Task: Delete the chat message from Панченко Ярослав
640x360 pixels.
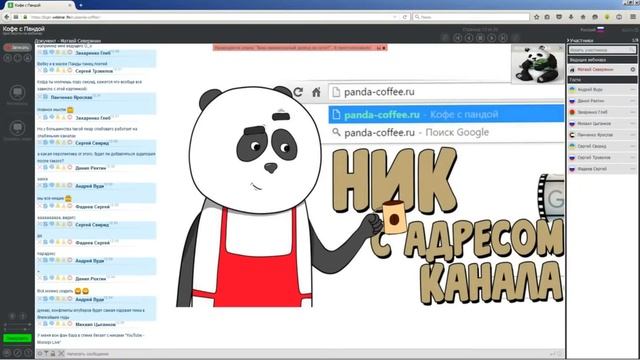Action: click(x=40, y=97)
